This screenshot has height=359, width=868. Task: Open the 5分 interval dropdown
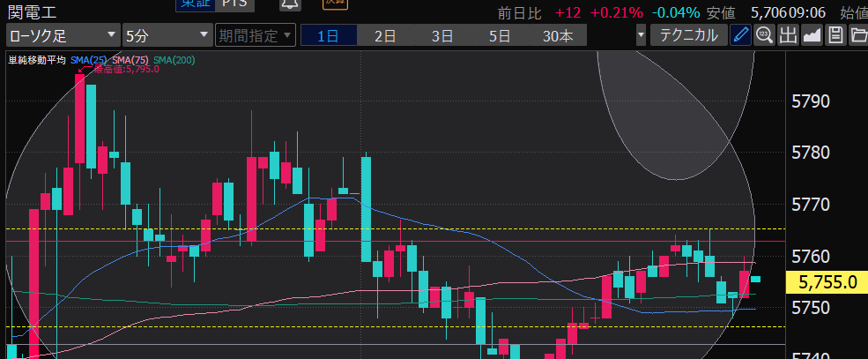pos(167,36)
